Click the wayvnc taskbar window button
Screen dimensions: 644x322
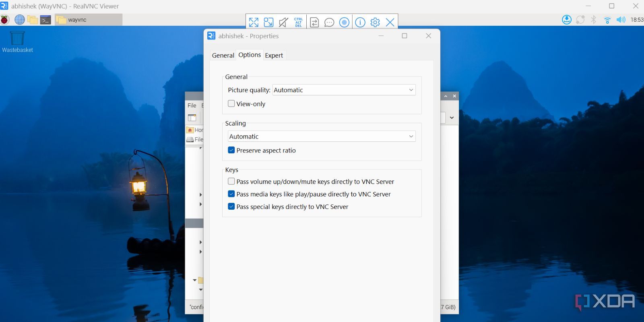[x=89, y=19]
